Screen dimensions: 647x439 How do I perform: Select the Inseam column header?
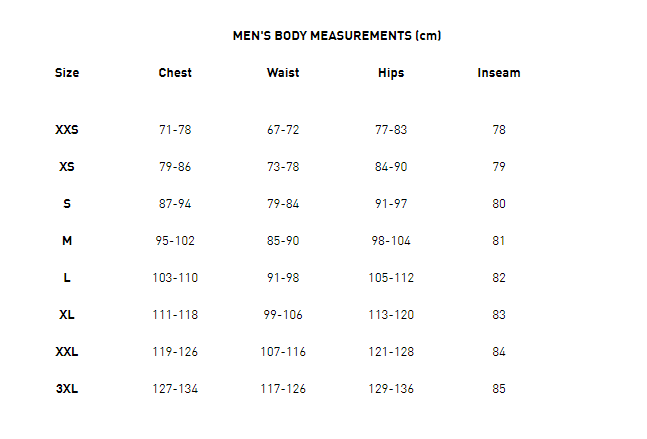pos(499,73)
